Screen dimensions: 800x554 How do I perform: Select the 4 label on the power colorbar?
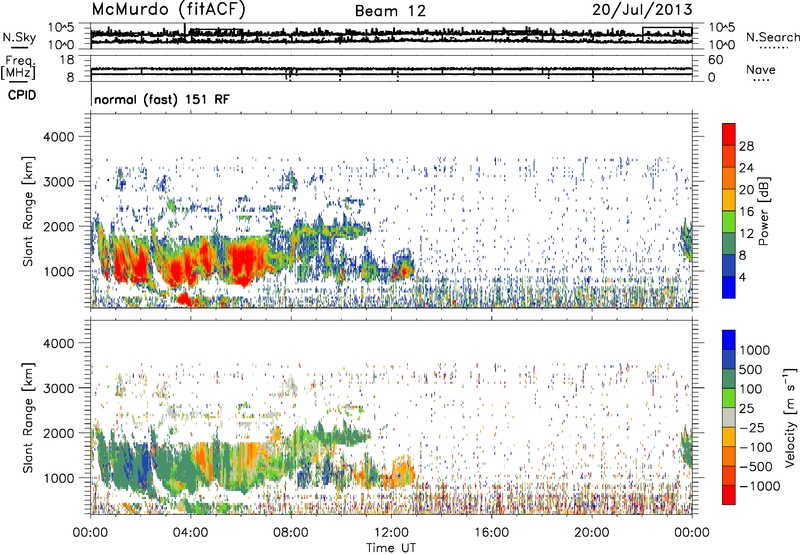pyautogui.click(x=742, y=278)
